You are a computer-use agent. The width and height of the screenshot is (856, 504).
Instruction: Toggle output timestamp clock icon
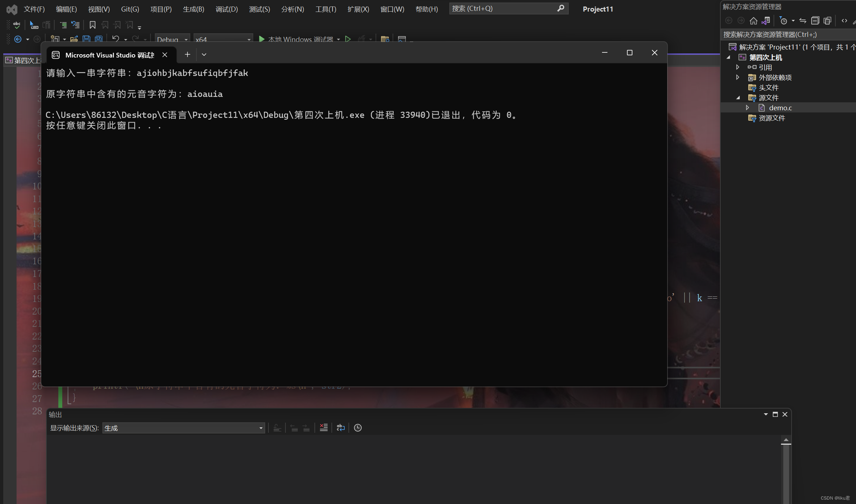tap(357, 428)
